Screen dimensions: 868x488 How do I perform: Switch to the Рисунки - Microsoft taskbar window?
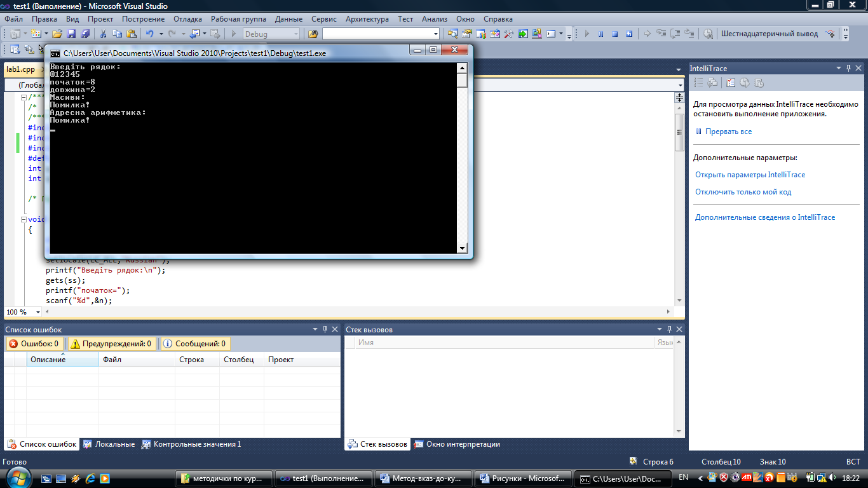[522, 478]
